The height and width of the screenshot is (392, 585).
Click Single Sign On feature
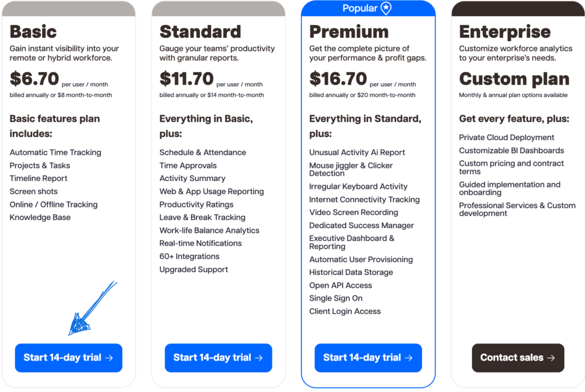[x=336, y=298]
